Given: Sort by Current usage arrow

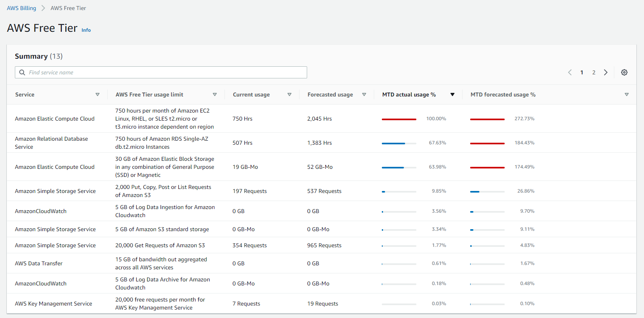Looking at the screenshot, I should (289, 94).
